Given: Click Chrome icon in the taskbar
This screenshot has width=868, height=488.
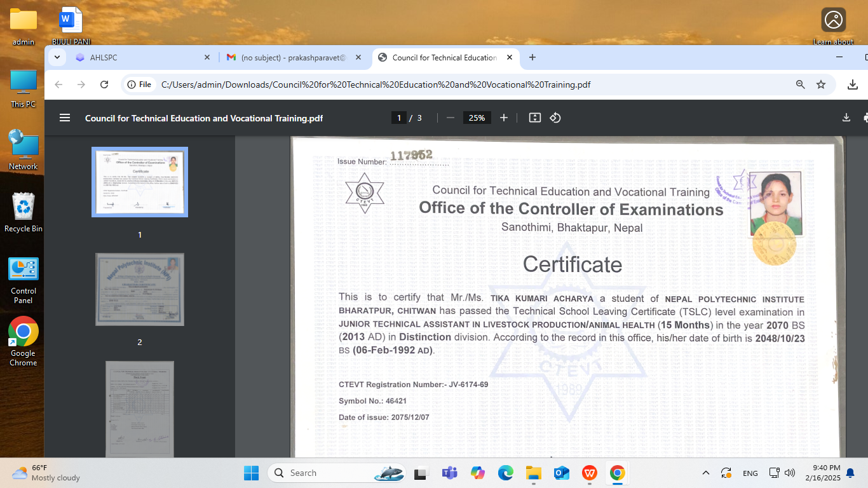Looking at the screenshot, I should (617, 473).
